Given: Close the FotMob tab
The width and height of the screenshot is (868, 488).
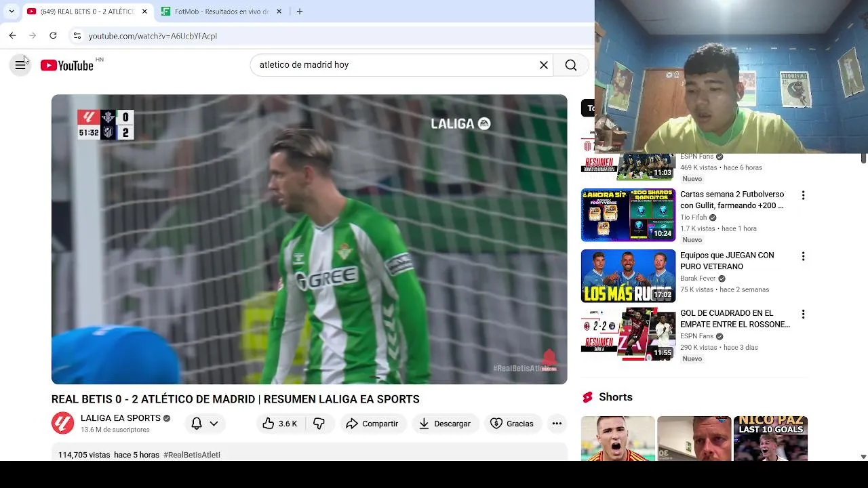Looking at the screenshot, I should click(279, 12).
